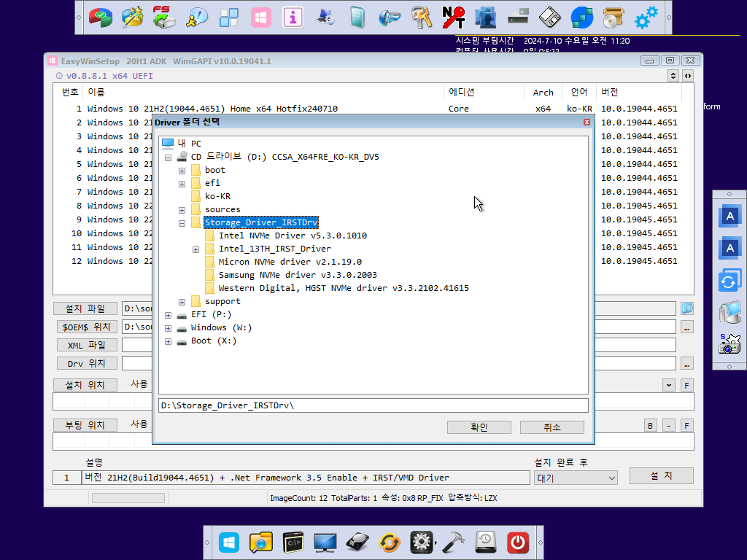Expand the Boot (X:) drive node
The image size is (747, 560).
169,341
